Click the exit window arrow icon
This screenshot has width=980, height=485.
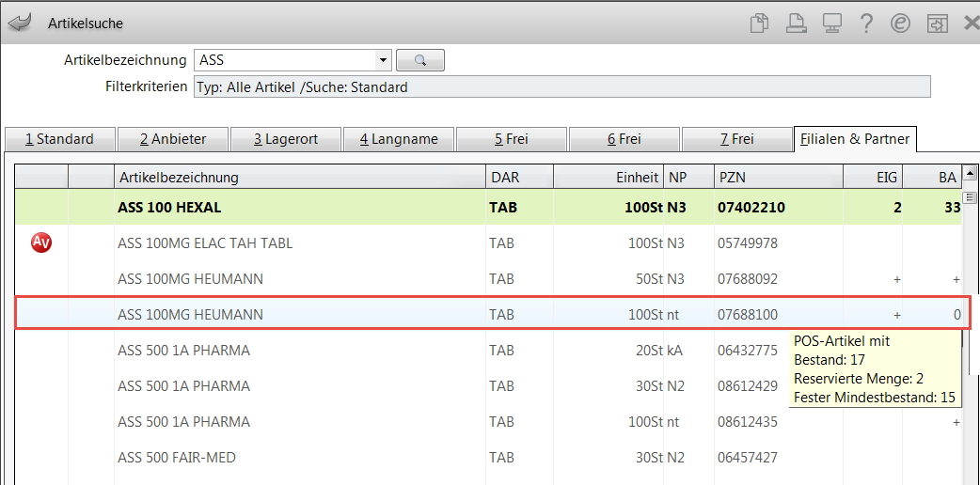938,23
